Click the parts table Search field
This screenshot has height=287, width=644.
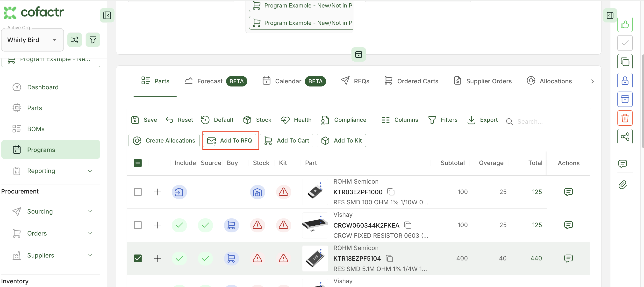tap(546, 122)
